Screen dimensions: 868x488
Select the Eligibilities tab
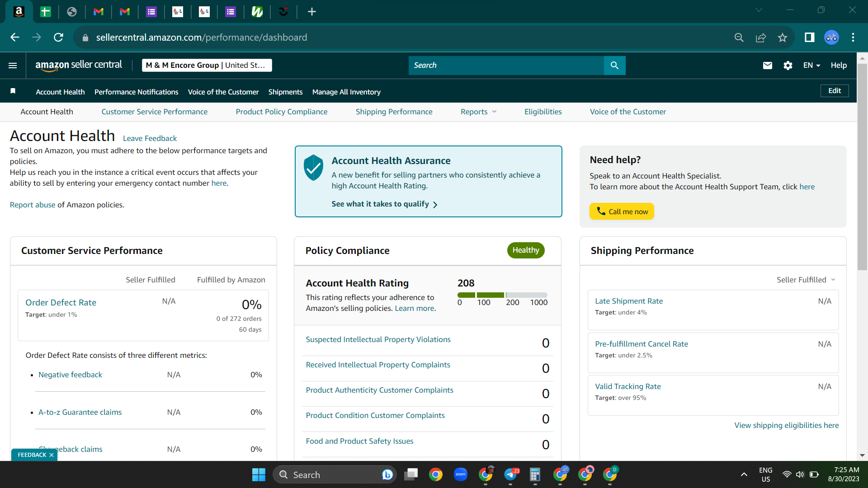pos(543,112)
